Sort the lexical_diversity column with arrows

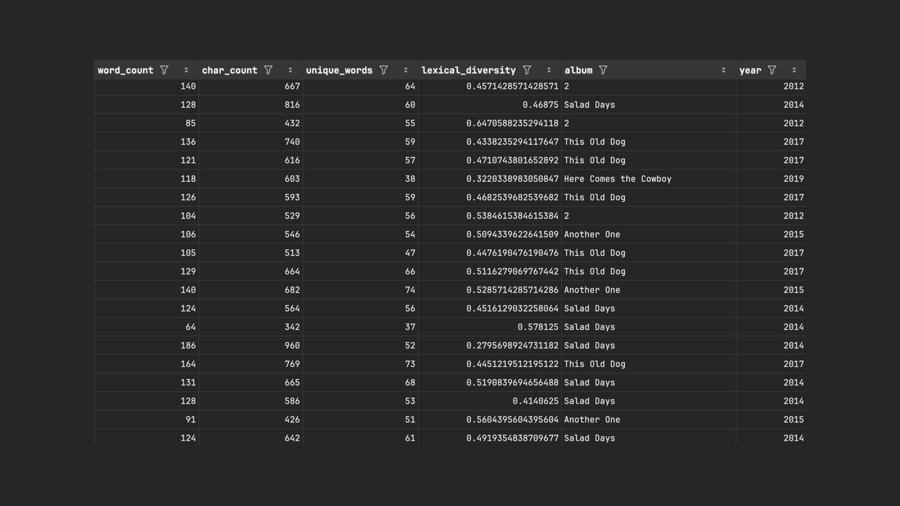click(x=549, y=70)
